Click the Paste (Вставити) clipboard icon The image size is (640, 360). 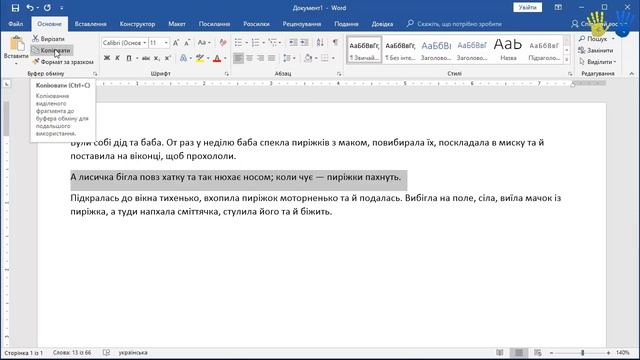pos(16,44)
